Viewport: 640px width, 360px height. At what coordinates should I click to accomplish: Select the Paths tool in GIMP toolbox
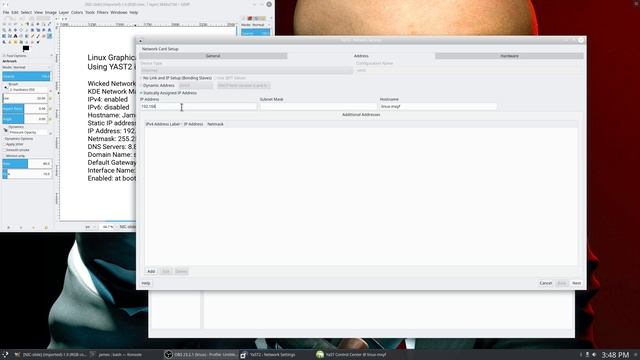click(x=44, y=24)
